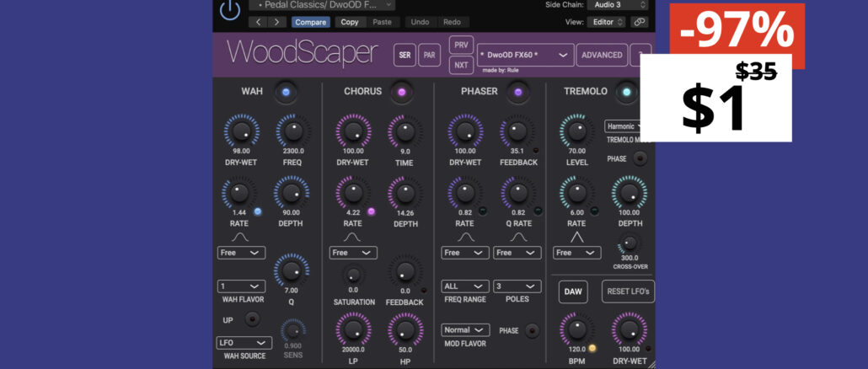Click the DAW tempo sync button
The width and height of the screenshot is (868, 369).
click(x=573, y=291)
